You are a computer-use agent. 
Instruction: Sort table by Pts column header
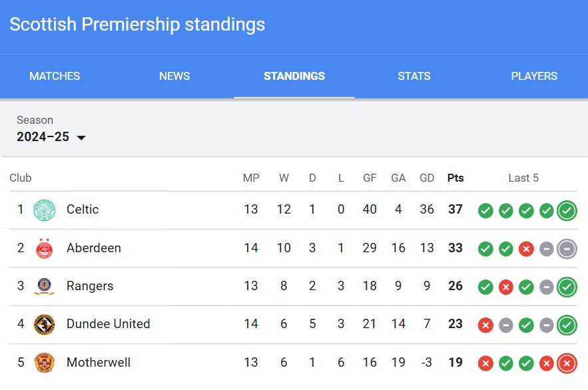[x=455, y=178]
